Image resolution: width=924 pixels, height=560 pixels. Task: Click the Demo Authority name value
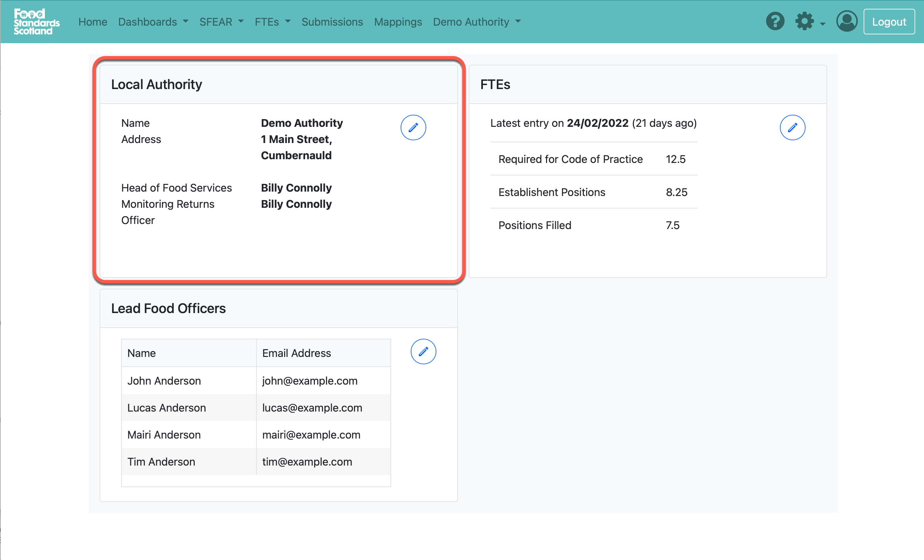coord(301,123)
